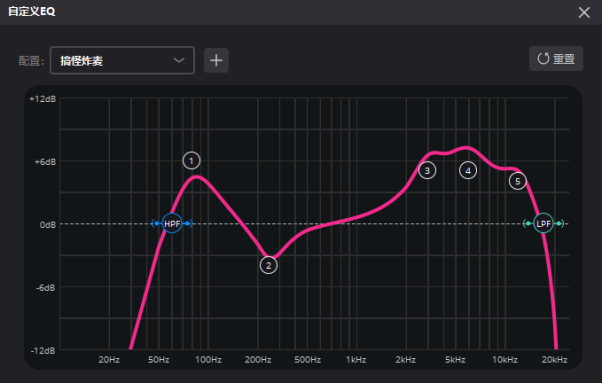602x383 pixels.
Task: Click the HPF high-pass filter node
Action: pos(172,224)
